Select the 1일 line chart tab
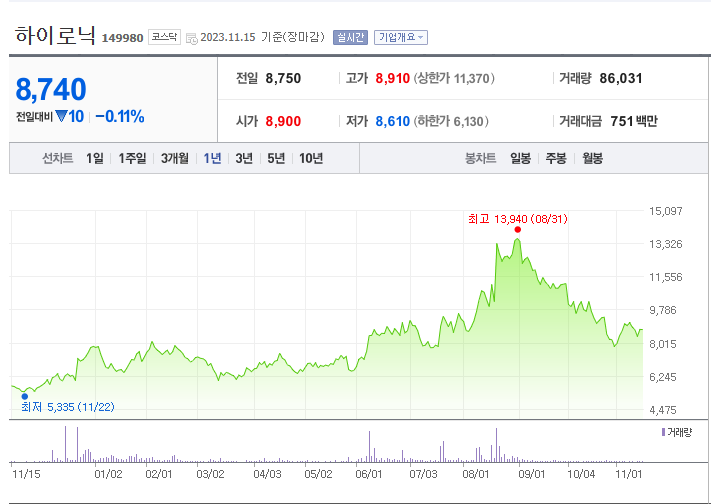 click(95, 158)
